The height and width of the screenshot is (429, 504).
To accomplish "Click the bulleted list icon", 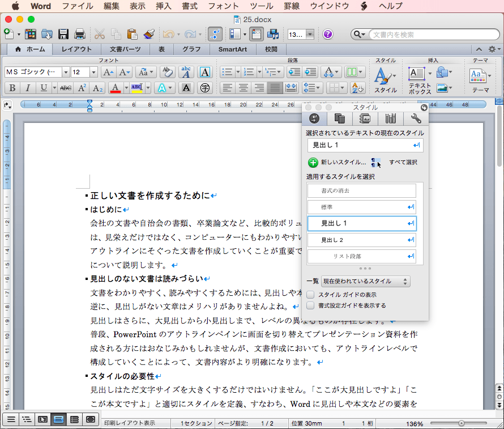I will pos(228,72).
